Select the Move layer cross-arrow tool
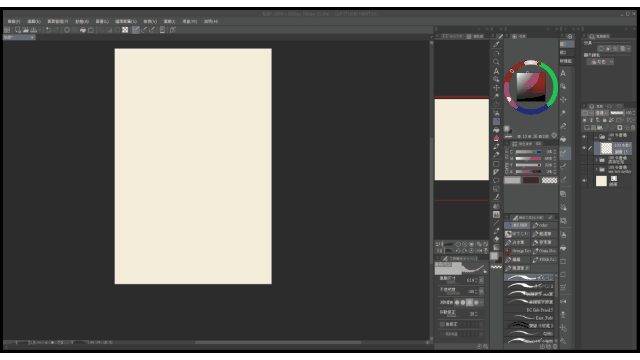 point(496,88)
